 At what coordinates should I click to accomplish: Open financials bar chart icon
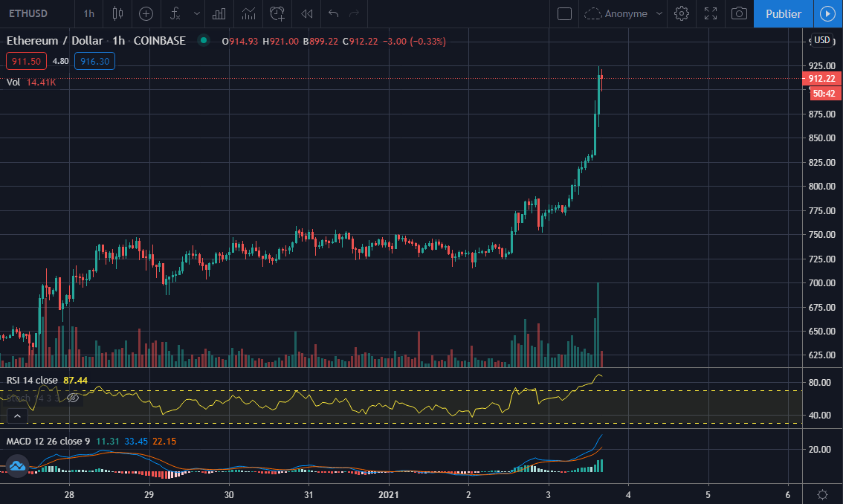click(219, 13)
